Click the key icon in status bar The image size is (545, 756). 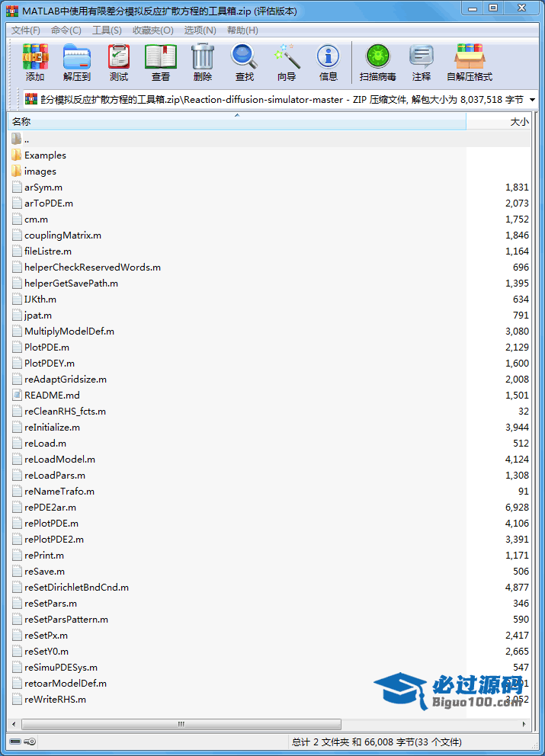30,742
